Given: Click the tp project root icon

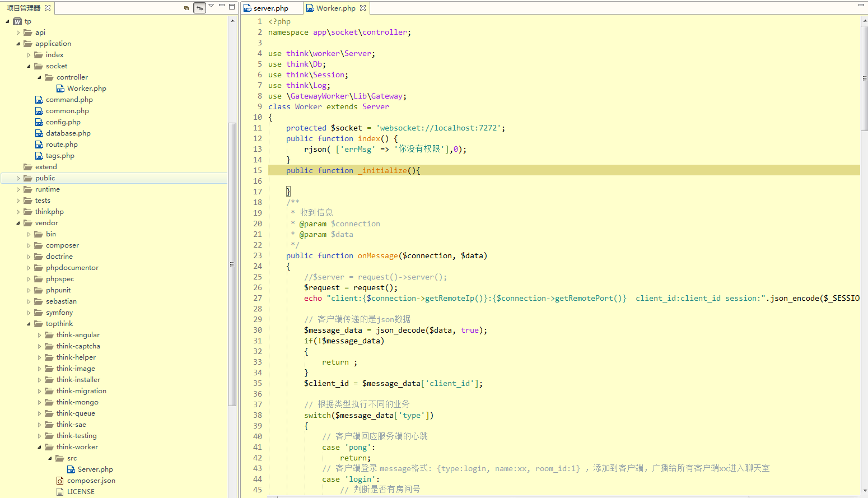Looking at the screenshot, I should point(17,21).
